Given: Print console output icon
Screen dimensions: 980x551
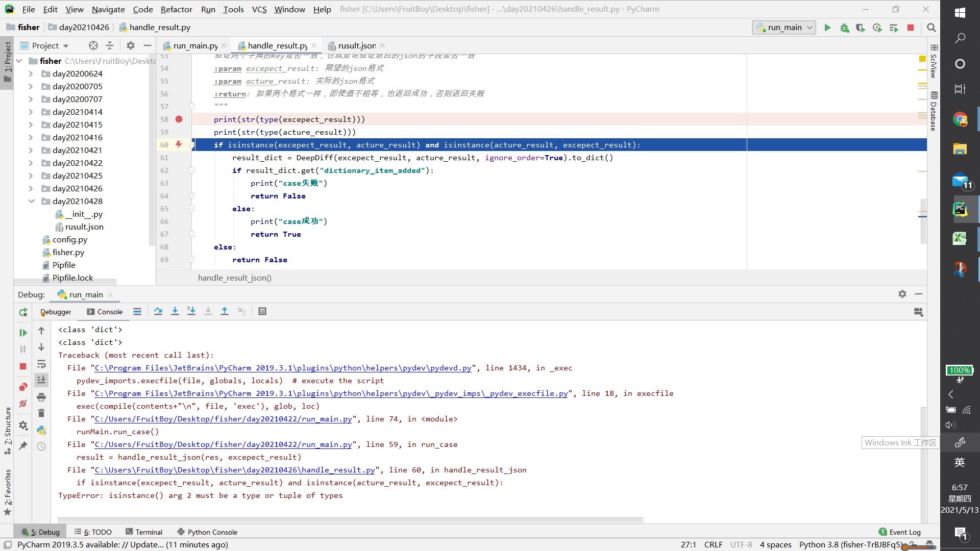Looking at the screenshot, I should coord(41,397).
